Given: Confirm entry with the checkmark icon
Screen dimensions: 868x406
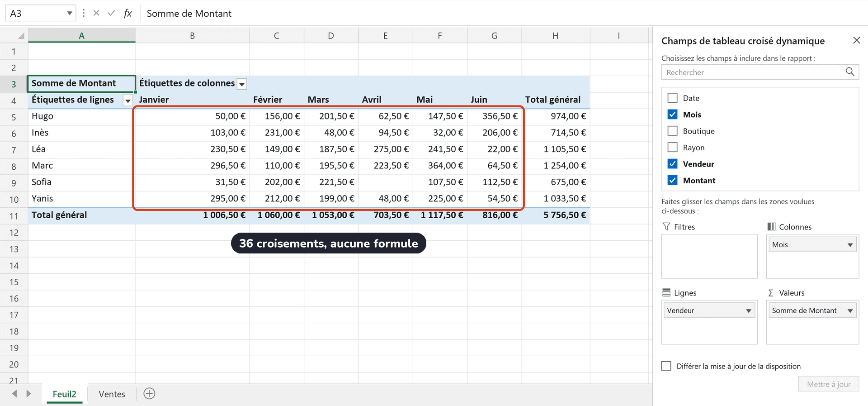Looking at the screenshot, I should coord(111,13).
